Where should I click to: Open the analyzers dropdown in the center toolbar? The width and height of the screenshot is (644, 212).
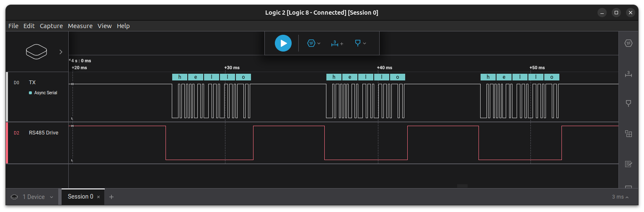tap(314, 43)
